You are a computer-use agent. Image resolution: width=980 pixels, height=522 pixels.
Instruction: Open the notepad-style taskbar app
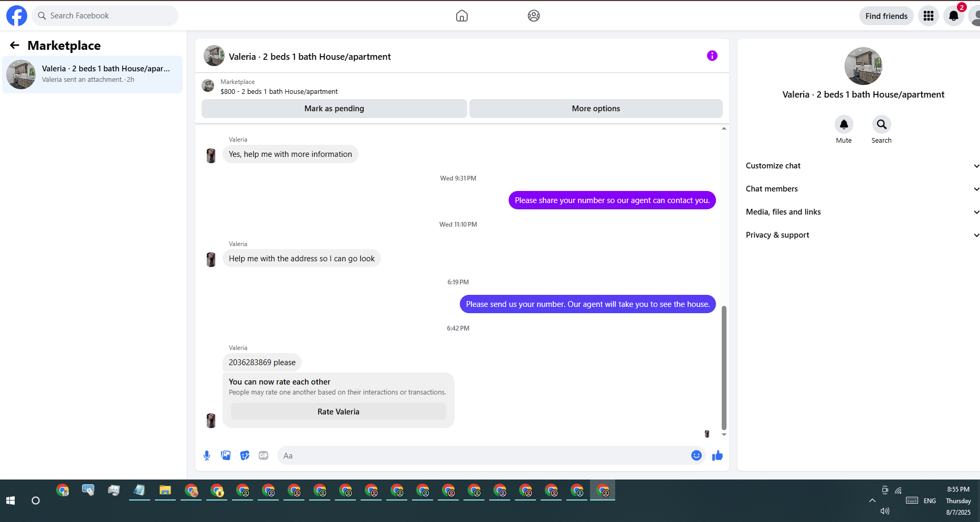point(140,491)
